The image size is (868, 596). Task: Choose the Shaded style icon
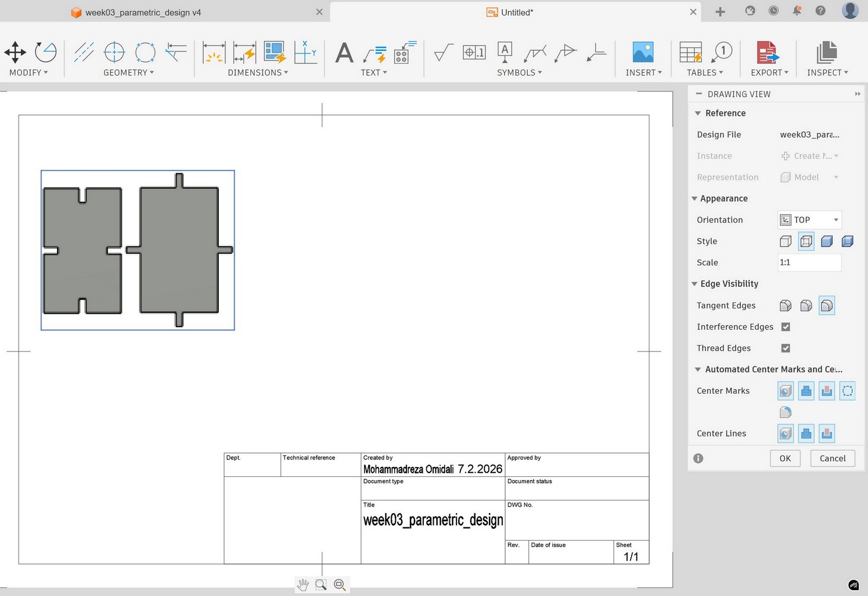coord(827,241)
